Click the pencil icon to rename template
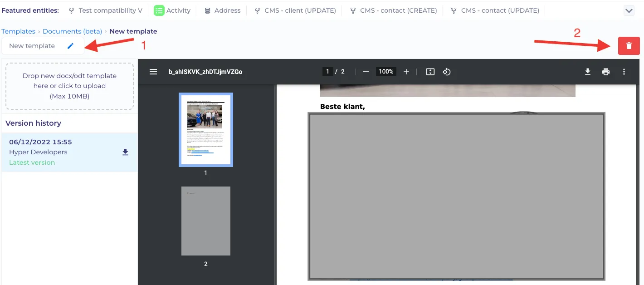Screen dimensions: 644x285 (70, 46)
